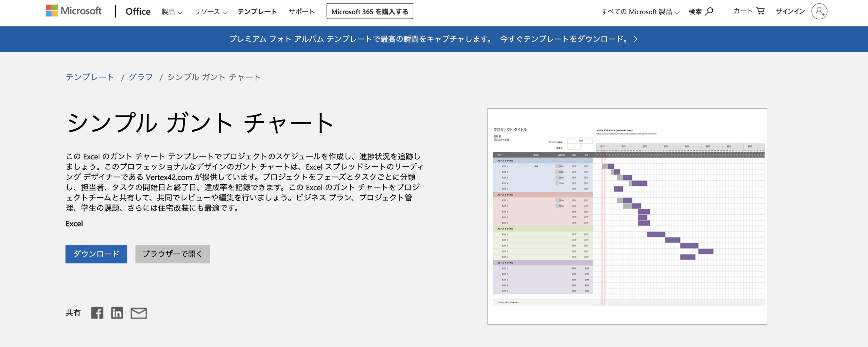Screen dimensions: 868x347
Task: Open the サポート nav item
Action: point(301,12)
